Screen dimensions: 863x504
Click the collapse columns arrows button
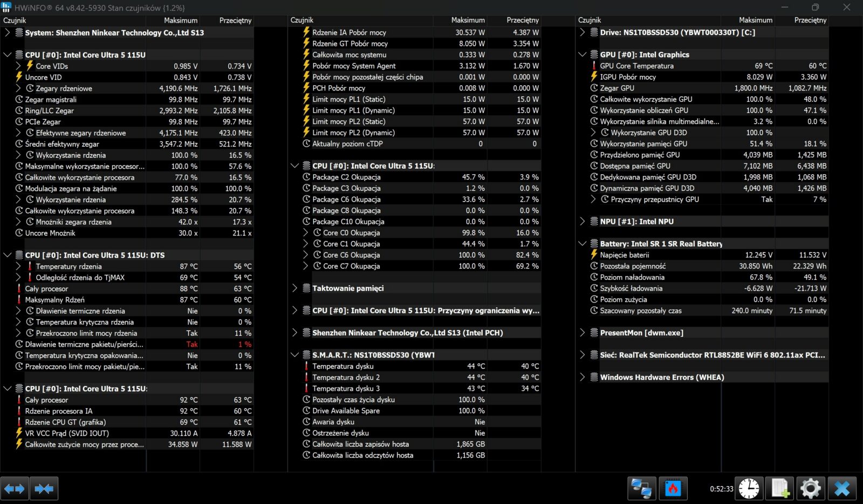pyautogui.click(x=44, y=489)
